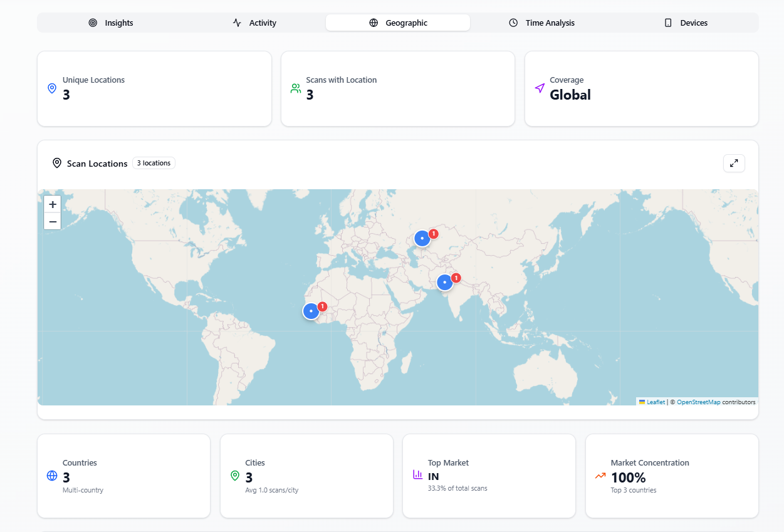Click the Geographic globe icon

[374, 23]
